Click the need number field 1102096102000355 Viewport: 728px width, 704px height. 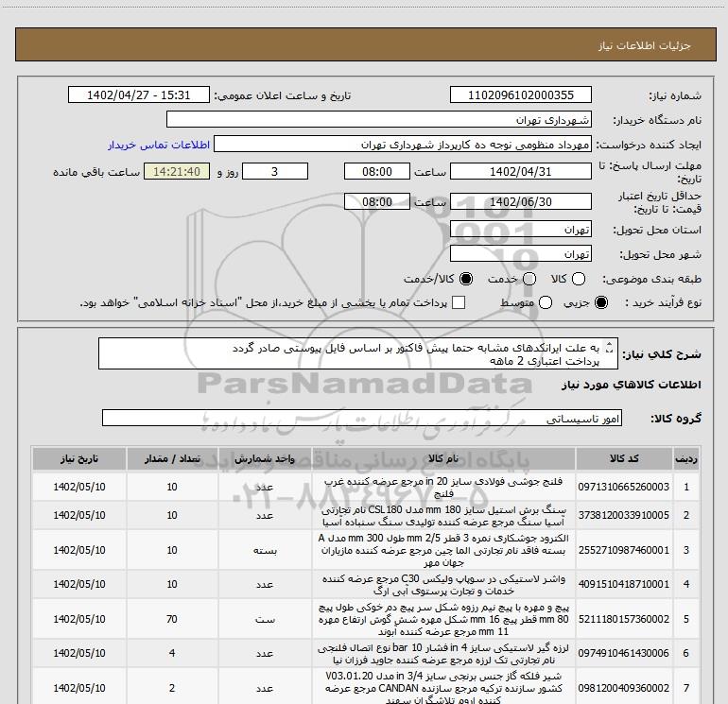click(x=520, y=94)
